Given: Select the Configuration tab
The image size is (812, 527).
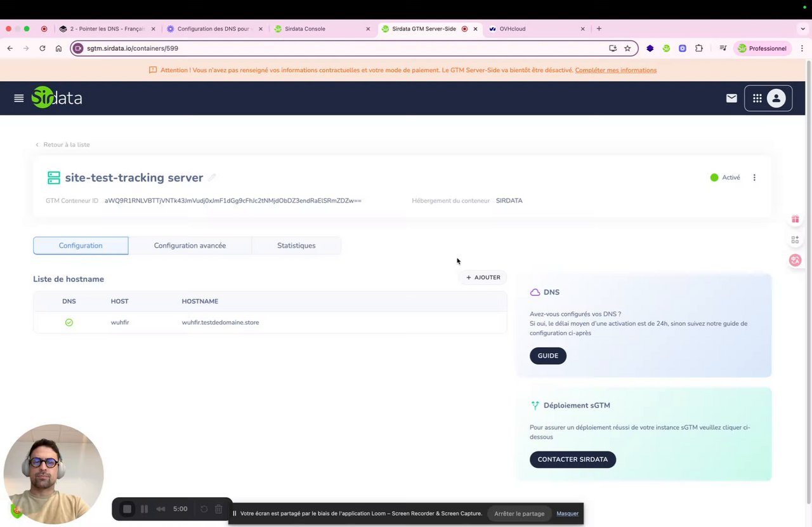Looking at the screenshot, I should (81, 246).
